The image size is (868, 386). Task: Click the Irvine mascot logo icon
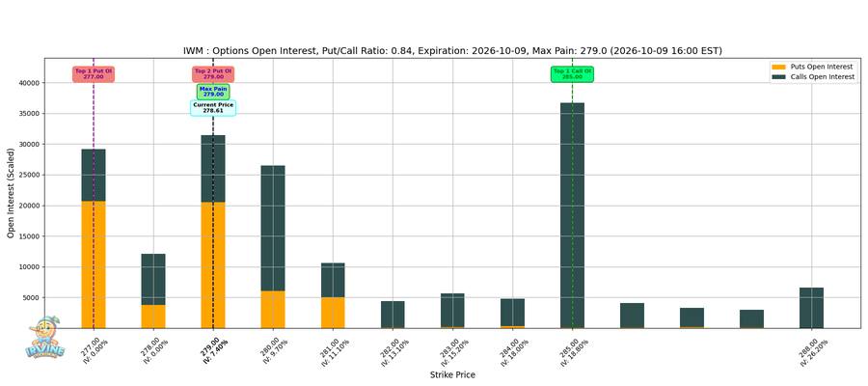point(44,337)
